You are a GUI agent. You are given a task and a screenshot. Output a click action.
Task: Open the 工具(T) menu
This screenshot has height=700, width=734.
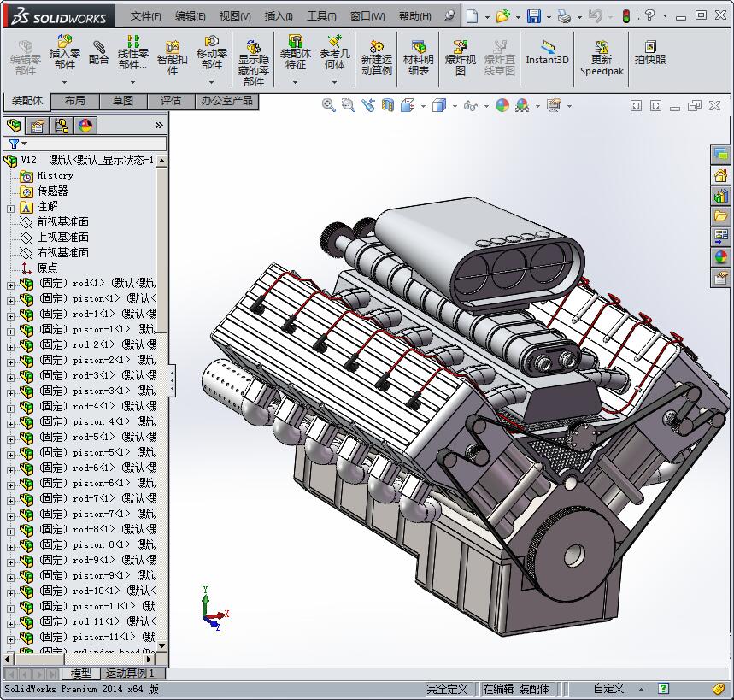321,16
